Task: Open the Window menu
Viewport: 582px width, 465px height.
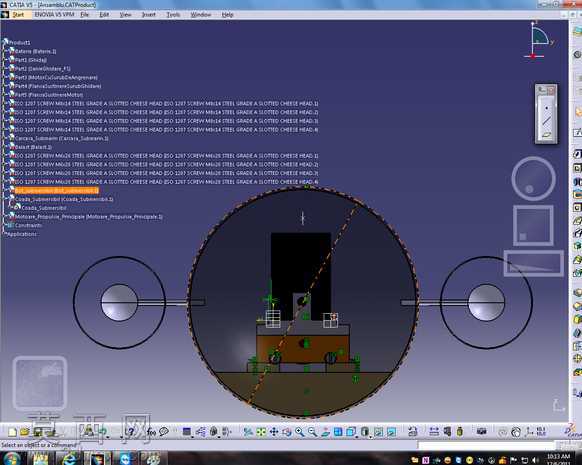Action: 200,15
